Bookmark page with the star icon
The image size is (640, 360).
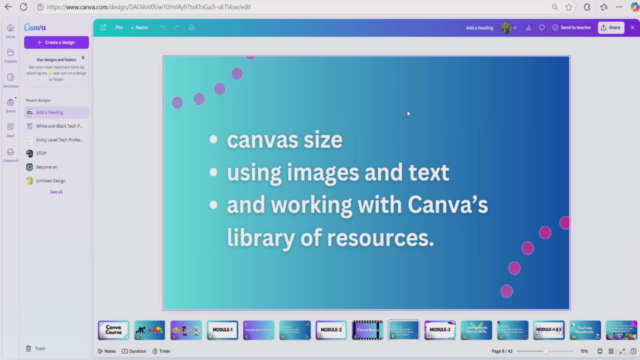tap(569, 7)
